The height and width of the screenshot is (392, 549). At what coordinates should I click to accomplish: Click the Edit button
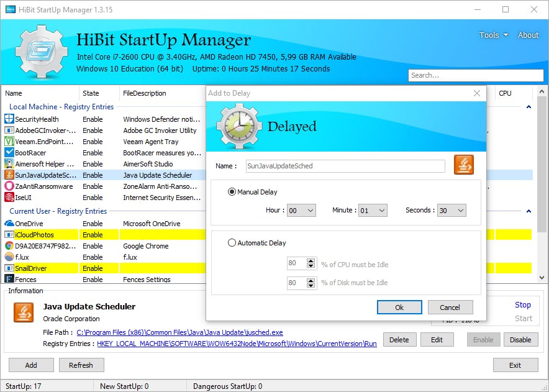click(x=437, y=339)
